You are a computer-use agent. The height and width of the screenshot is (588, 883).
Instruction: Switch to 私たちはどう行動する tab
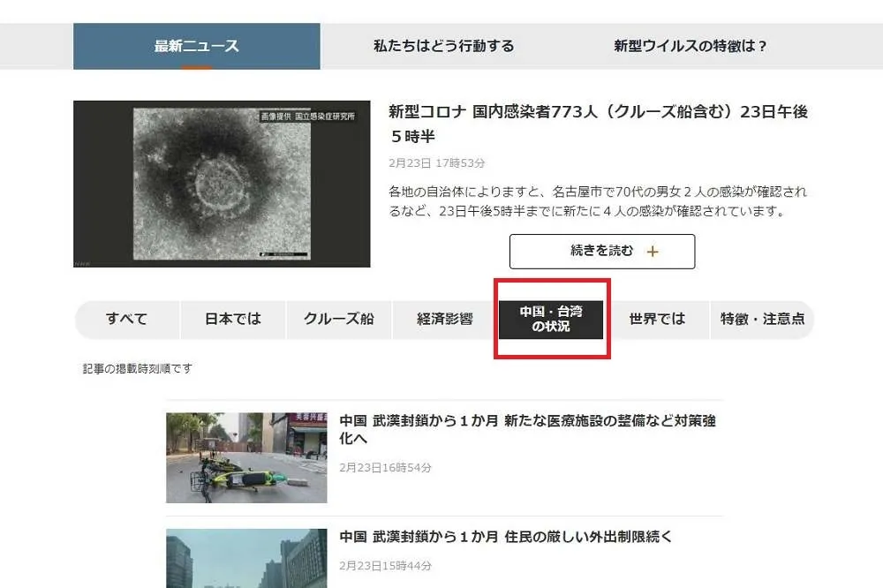(x=444, y=46)
